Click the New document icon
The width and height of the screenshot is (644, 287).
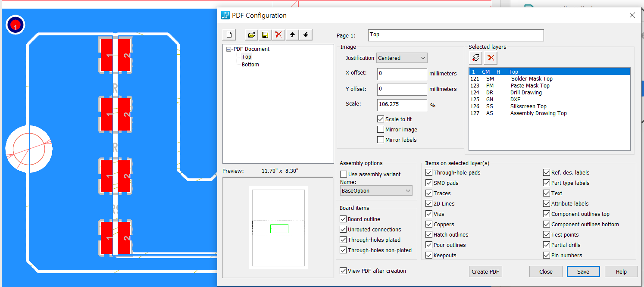click(229, 35)
